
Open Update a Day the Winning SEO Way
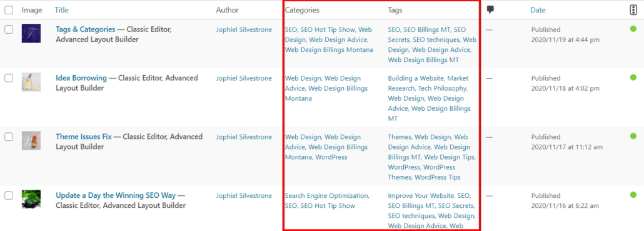pyautogui.click(x=116, y=195)
